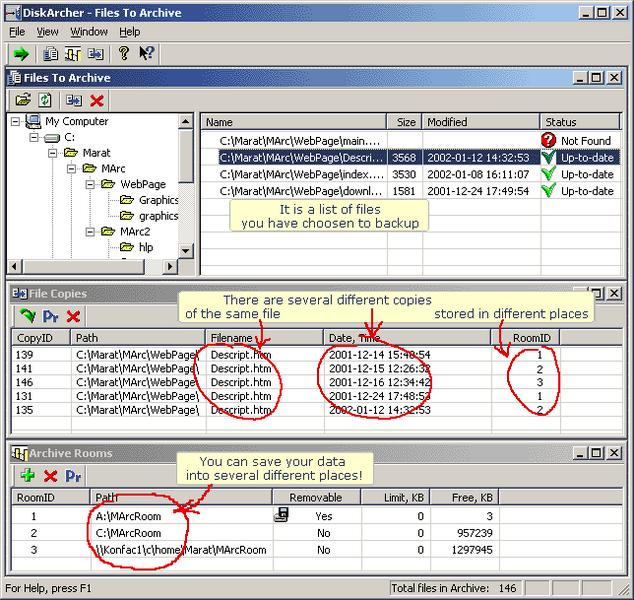Sort file list by Status column header
The image size is (634, 600).
coord(580,122)
